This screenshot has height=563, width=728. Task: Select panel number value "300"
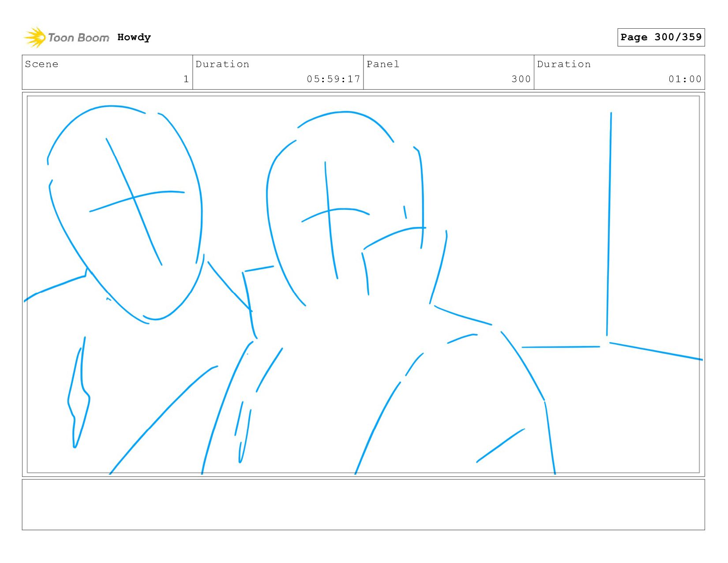click(521, 79)
